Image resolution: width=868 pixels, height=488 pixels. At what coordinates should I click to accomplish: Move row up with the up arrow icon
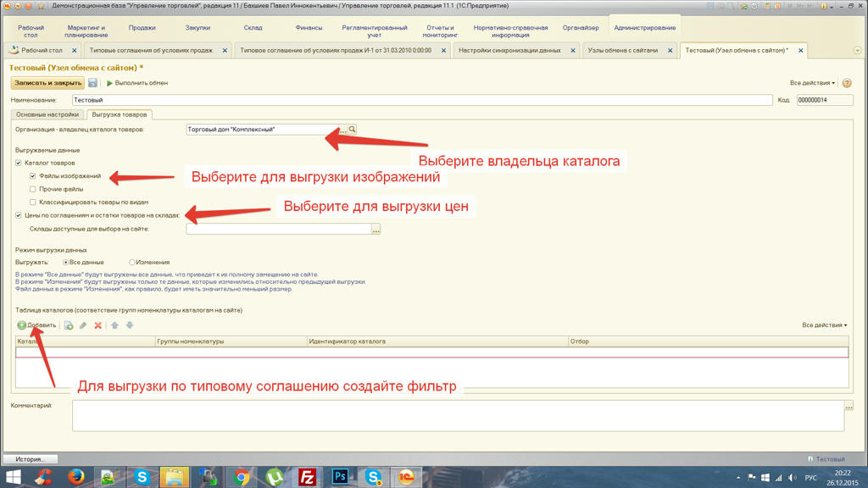click(115, 325)
